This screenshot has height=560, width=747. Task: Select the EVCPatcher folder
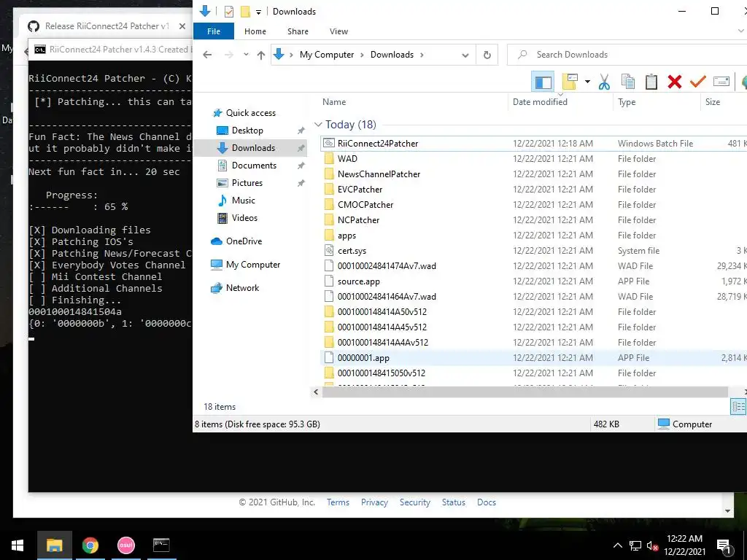(360, 190)
